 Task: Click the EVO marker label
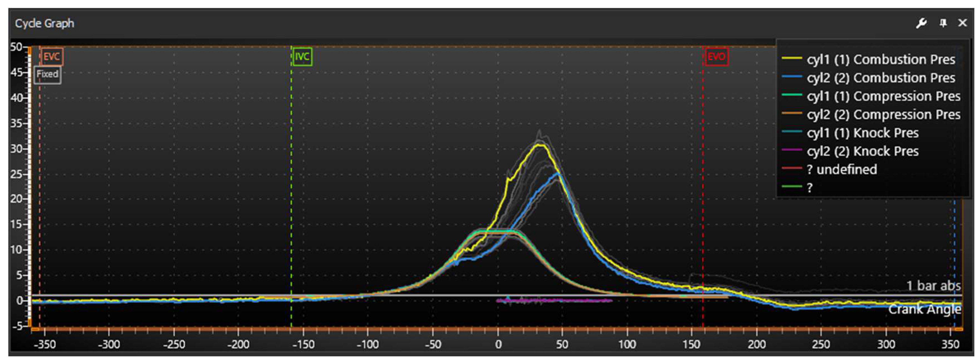click(716, 57)
